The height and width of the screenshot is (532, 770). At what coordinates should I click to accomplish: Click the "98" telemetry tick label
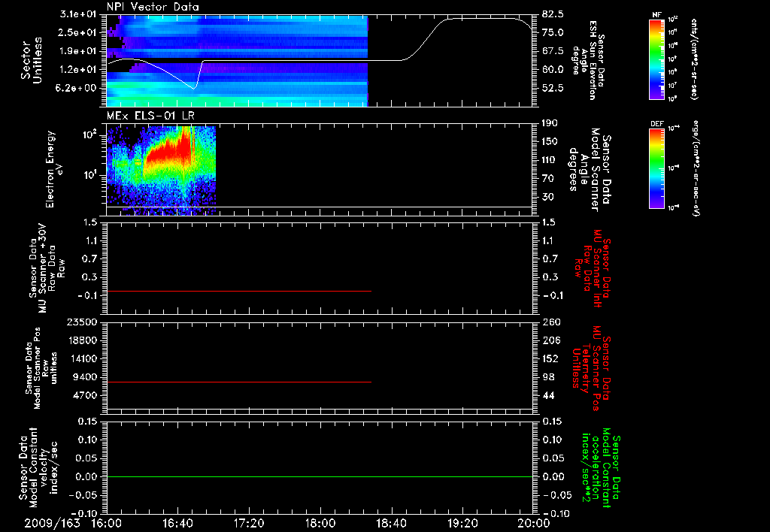(548, 377)
